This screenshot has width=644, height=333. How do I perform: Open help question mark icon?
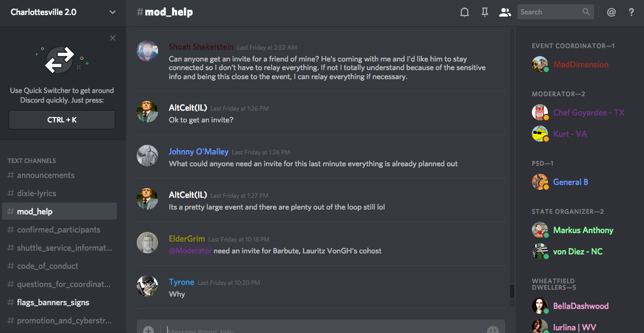coord(631,12)
